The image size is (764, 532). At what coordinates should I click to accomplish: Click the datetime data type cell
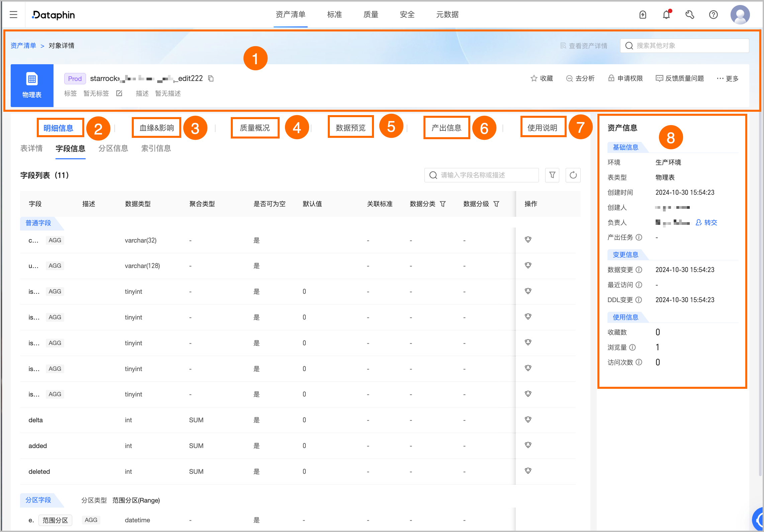point(137,520)
